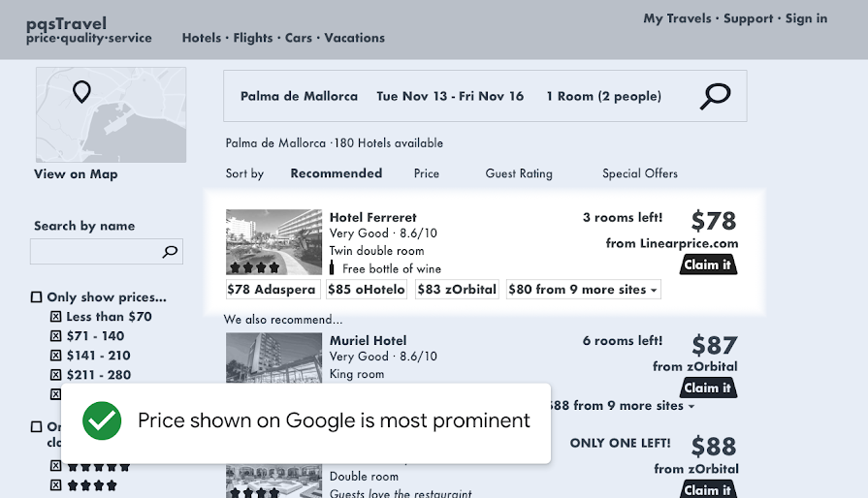Open the View on Map link
This screenshot has height=498, width=868.
pos(76,174)
